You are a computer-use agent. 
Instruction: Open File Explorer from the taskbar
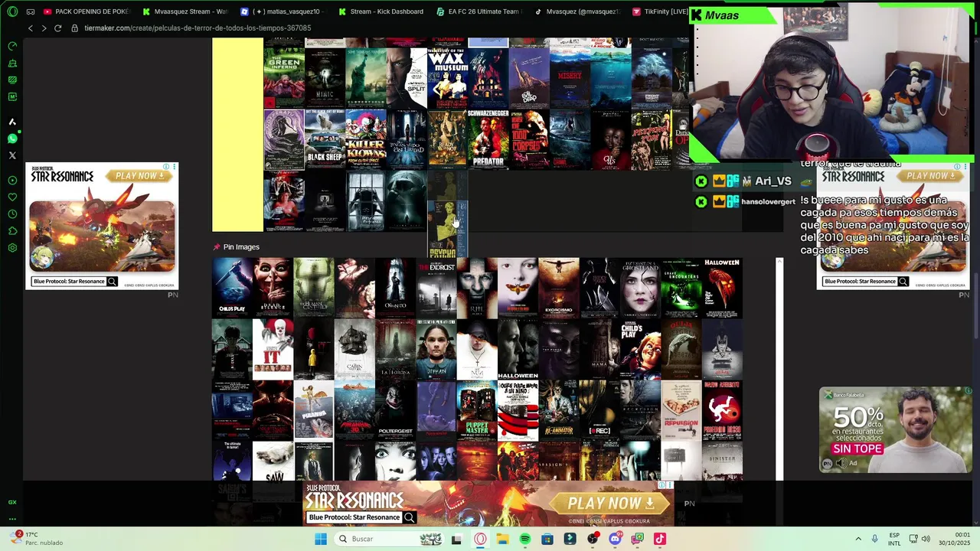point(502,539)
